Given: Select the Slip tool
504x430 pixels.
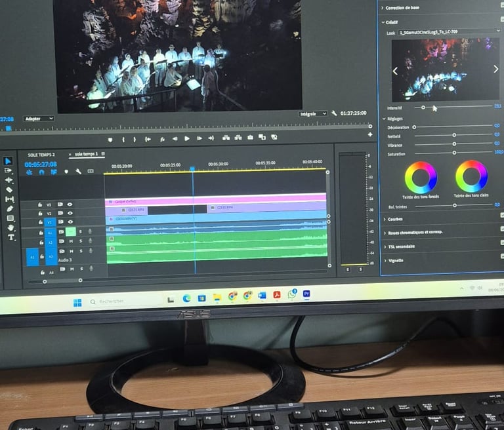Looking at the screenshot, I should click(9, 199).
